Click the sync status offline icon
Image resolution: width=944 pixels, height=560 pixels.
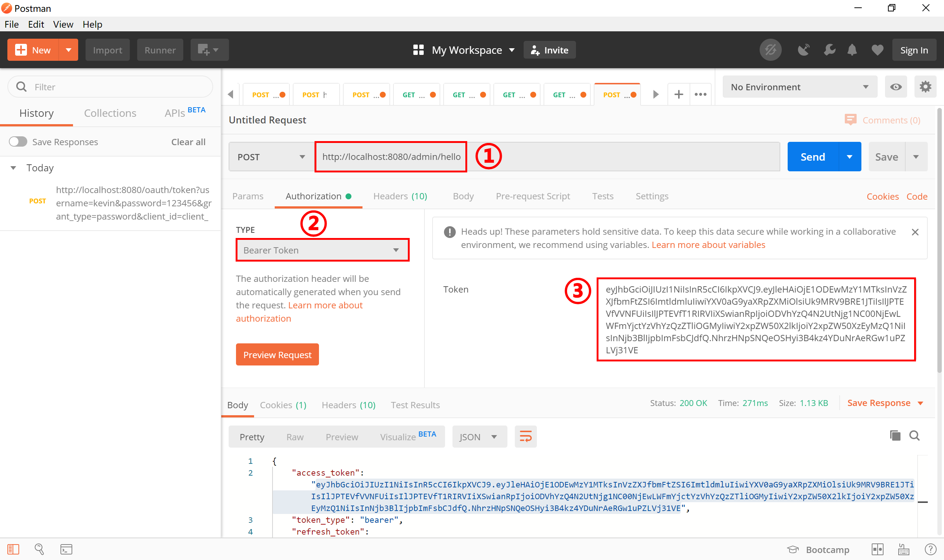770,50
